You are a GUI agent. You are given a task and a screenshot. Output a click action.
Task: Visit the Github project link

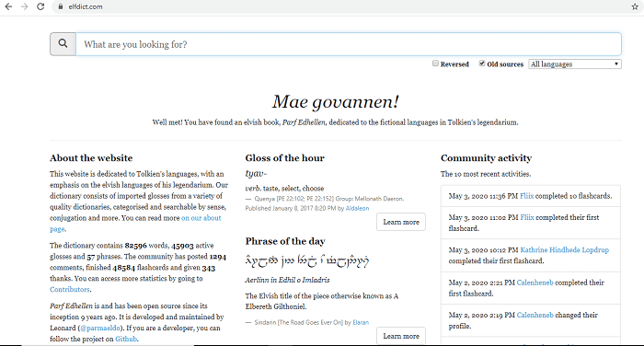126,339
